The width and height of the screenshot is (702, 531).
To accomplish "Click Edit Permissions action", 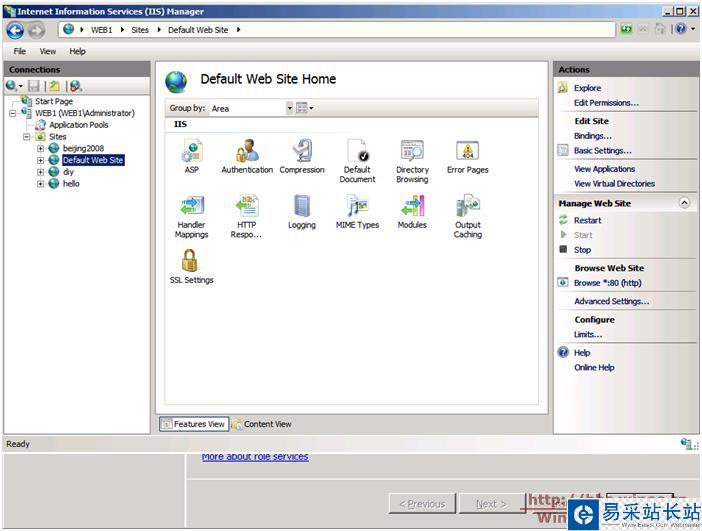I will 606,103.
